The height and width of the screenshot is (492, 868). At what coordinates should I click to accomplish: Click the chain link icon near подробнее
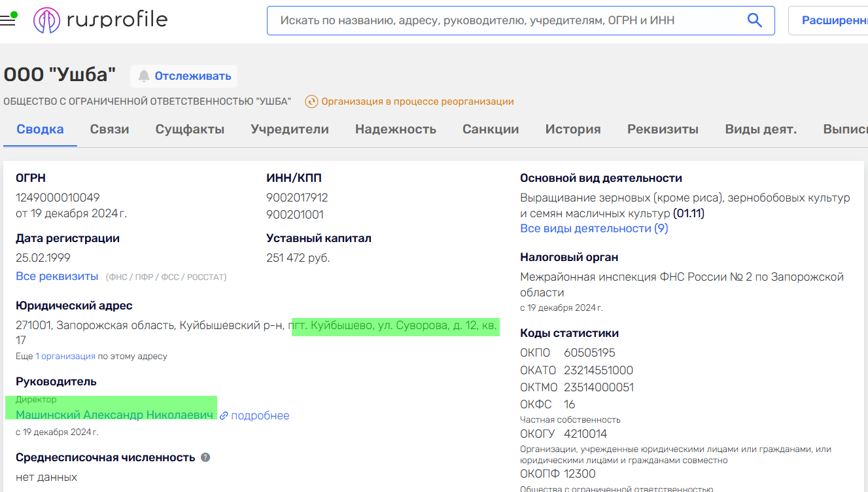point(224,415)
